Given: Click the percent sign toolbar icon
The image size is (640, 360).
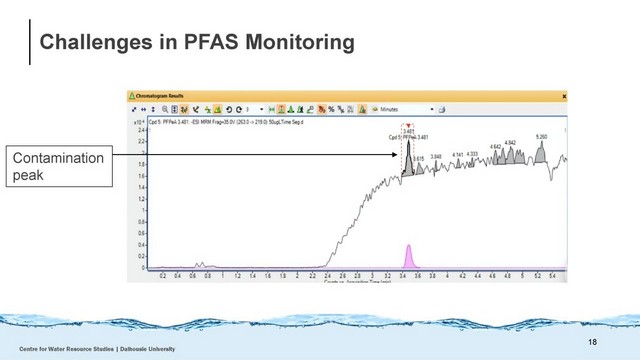Looking at the screenshot, I should pos(331,109).
